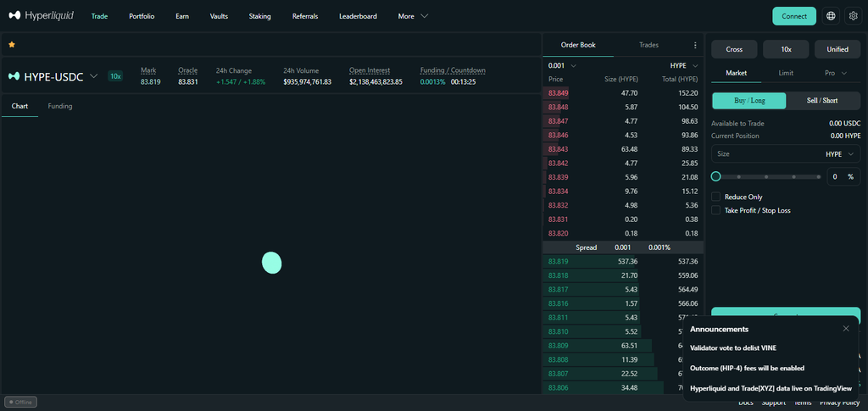Click the Open Interest label
868x411 pixels.
point(370,71)
